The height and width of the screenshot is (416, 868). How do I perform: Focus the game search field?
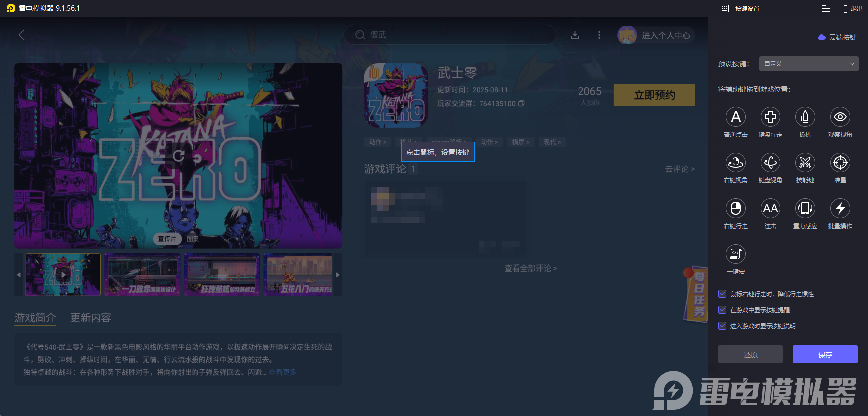click(450, 35)
